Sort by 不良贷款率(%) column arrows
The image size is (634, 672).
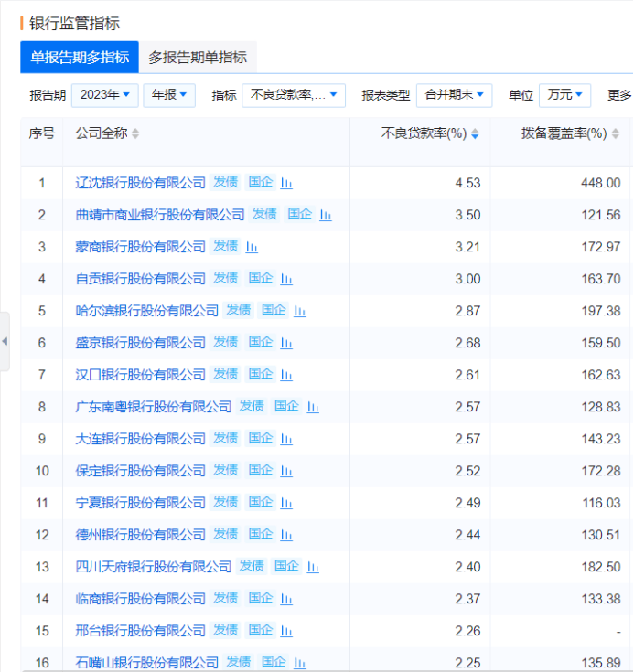[x=475, y=133]
